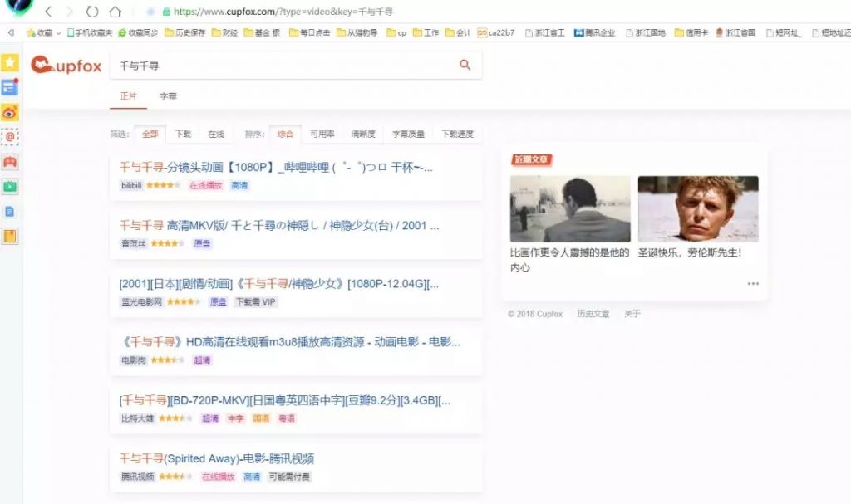Open the (Spirited Away)-电影-腾讯视频 result
Viewport: 851px width, 504px height.
coord(217,458)
